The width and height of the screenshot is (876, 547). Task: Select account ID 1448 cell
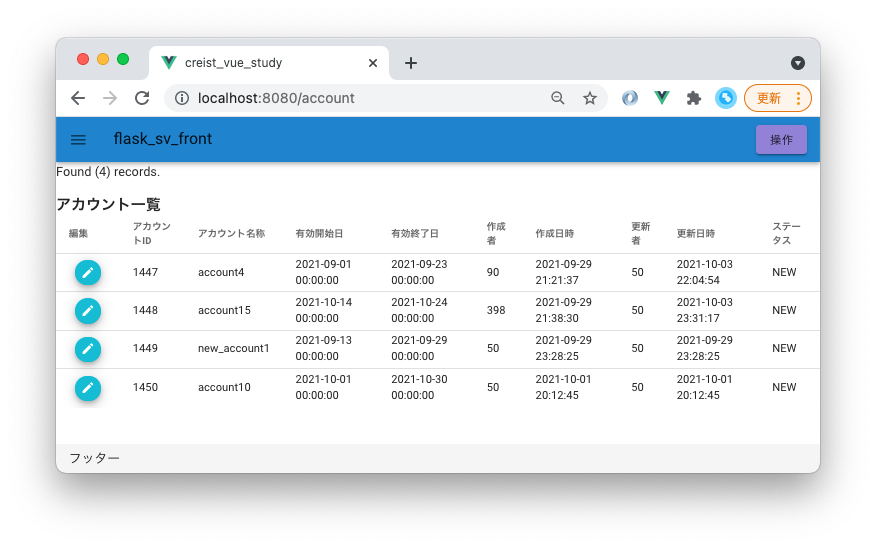(x=145, y=310)
